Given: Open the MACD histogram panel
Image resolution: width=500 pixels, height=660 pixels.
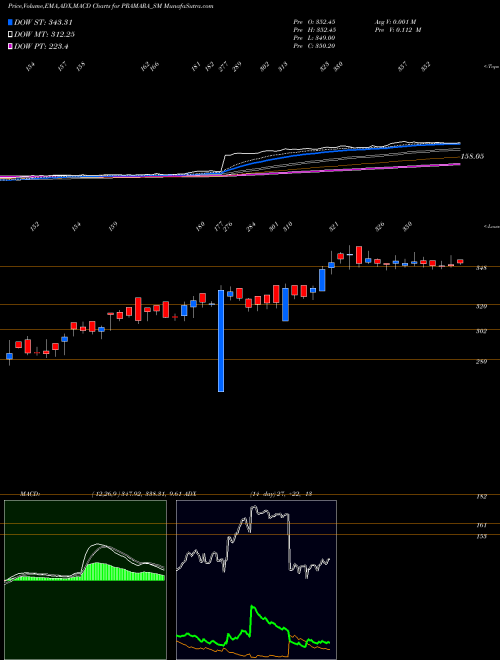Looking at the screenshot, I should pos(85,580).
